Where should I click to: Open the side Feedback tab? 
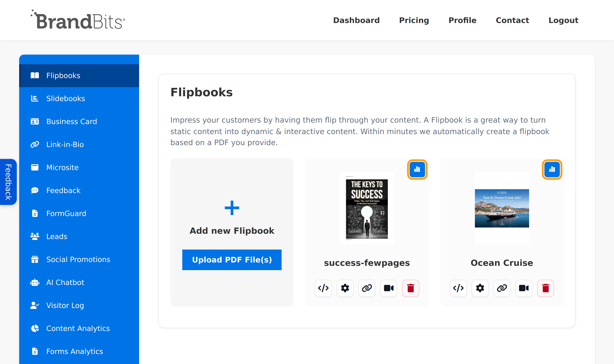(x=8, y=182)
